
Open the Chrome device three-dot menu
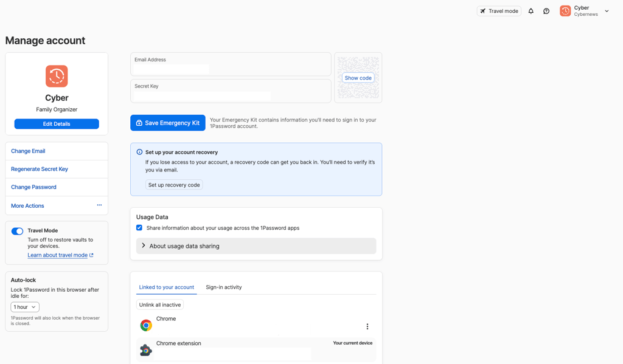[367, 326]
